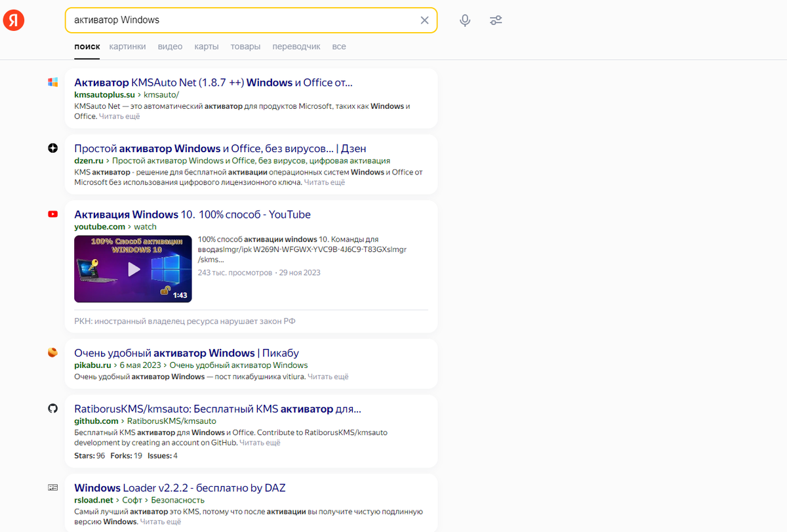Click the Pikabu favicon beside its result

coord(53,352)
